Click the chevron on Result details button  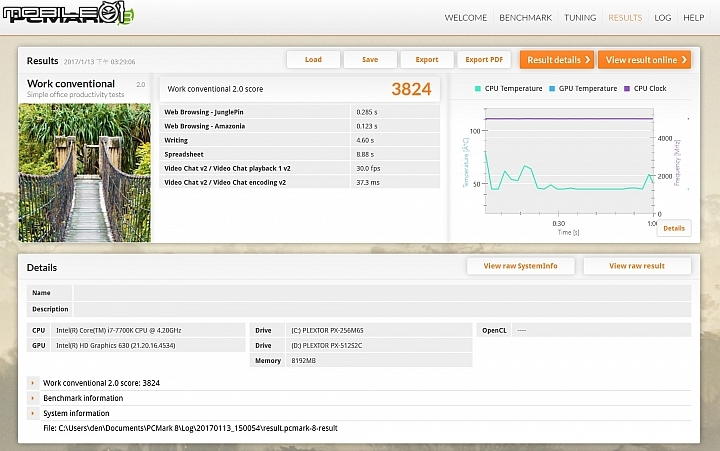[x=587, y=60]
